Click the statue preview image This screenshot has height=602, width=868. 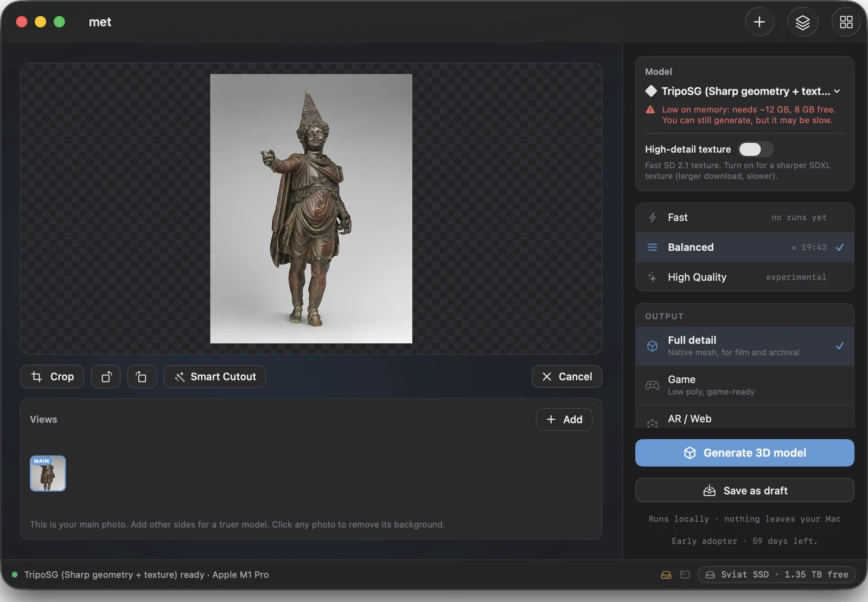[x=311, y=208]
